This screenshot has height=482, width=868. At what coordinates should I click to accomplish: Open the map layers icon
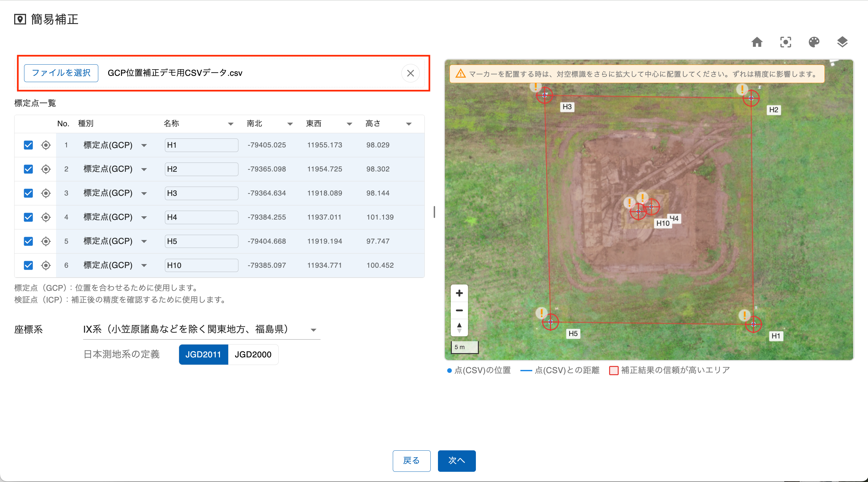[842, 42]
